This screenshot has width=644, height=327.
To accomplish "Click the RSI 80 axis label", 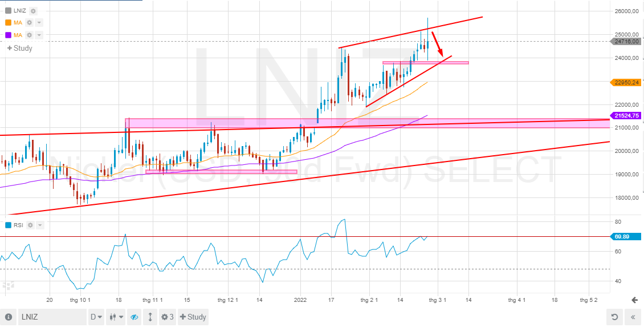I will coord(618,221).
